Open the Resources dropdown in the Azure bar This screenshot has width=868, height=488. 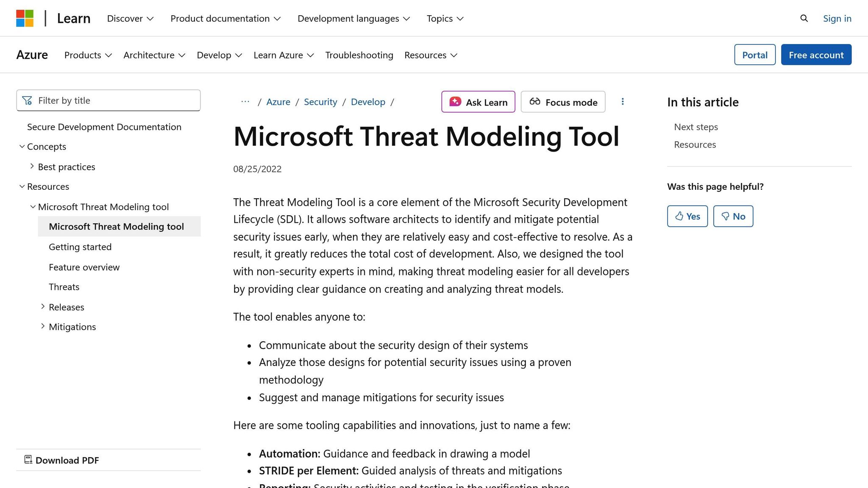click(431, 55)
